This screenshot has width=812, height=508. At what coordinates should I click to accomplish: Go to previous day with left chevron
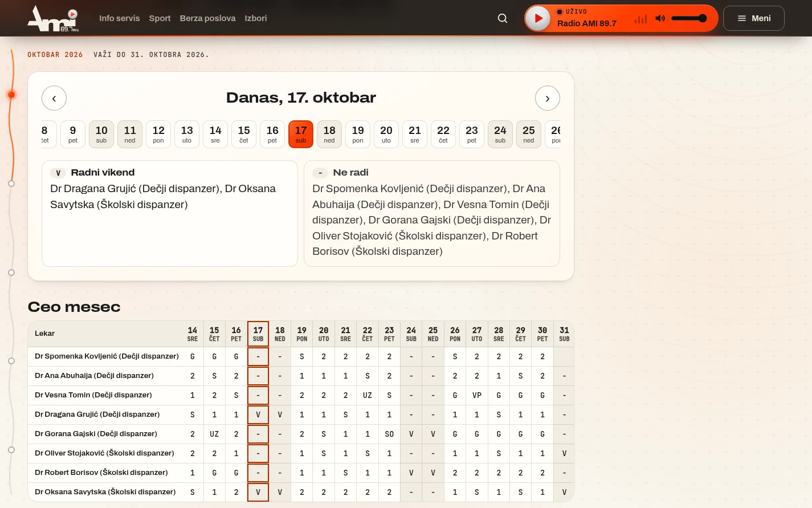(x=54, y=98)
